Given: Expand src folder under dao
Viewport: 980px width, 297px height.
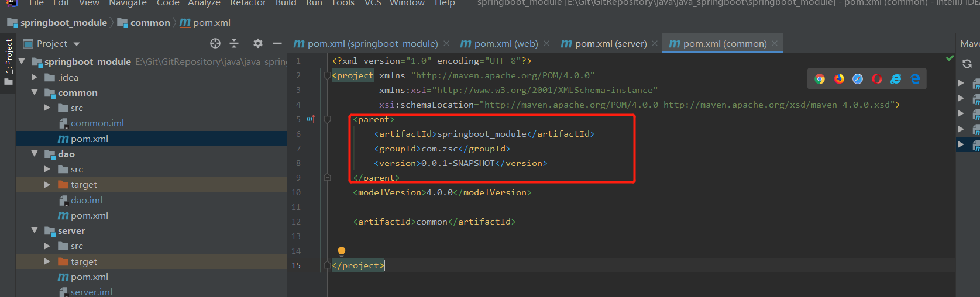Looking at the screenshot, I should coord(47,169).
